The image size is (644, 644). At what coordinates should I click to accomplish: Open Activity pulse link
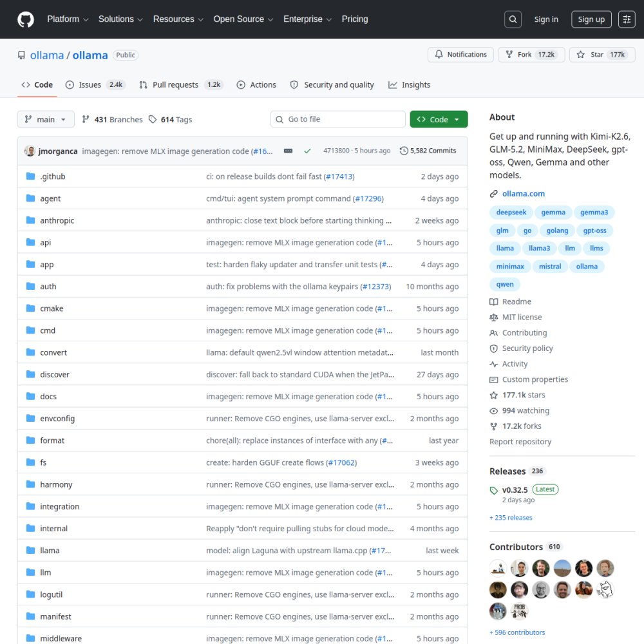click(x=509, y=365)
